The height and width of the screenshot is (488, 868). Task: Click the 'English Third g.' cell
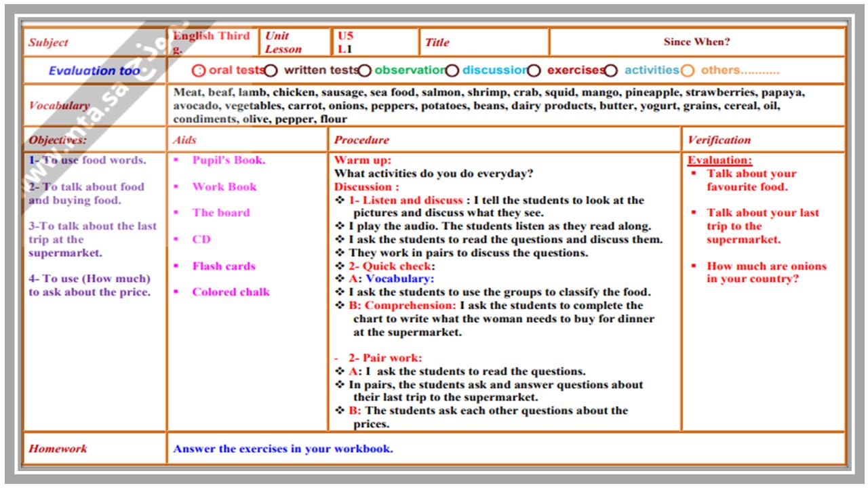tap(213, 42)
